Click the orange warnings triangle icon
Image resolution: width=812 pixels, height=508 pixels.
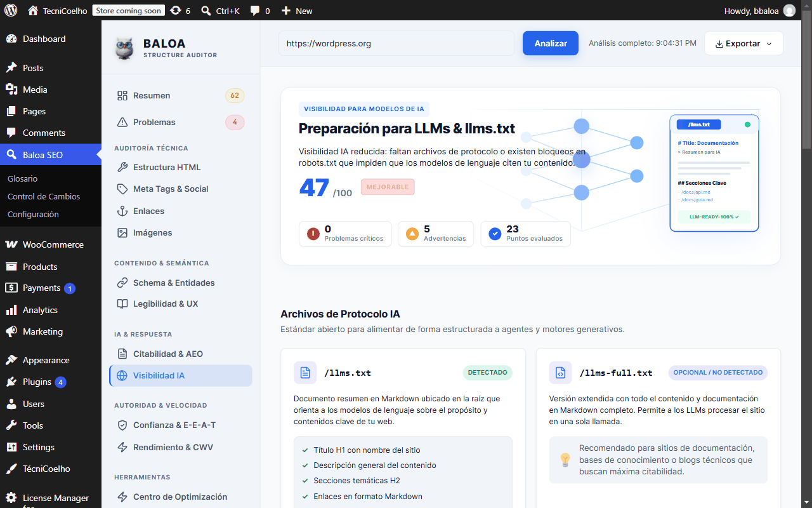tap(412, 234)
